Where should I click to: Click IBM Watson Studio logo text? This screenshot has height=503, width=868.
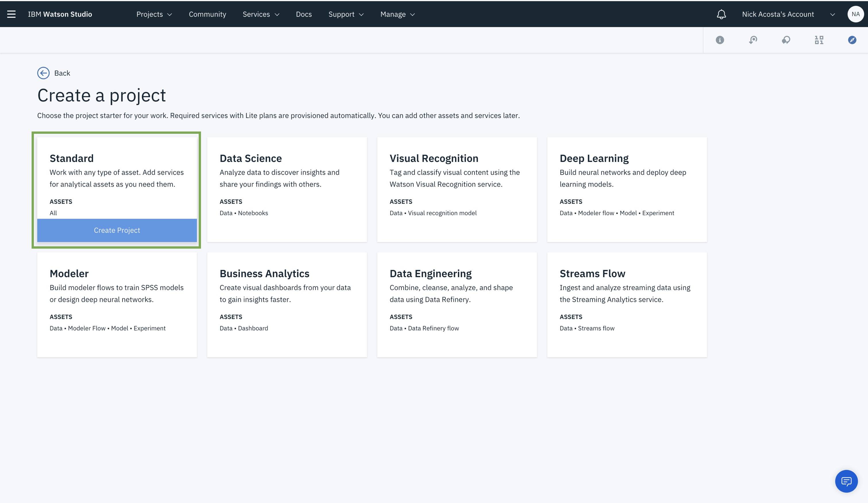pos(60,14)
